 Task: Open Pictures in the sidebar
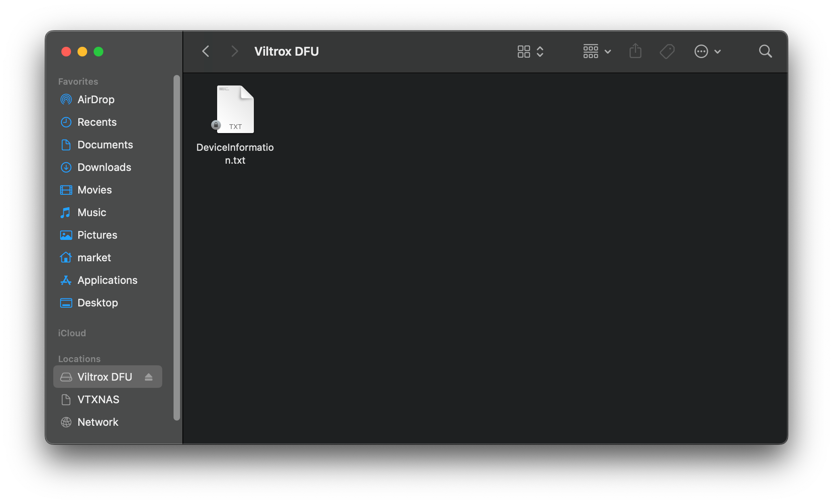coord(97,235)
